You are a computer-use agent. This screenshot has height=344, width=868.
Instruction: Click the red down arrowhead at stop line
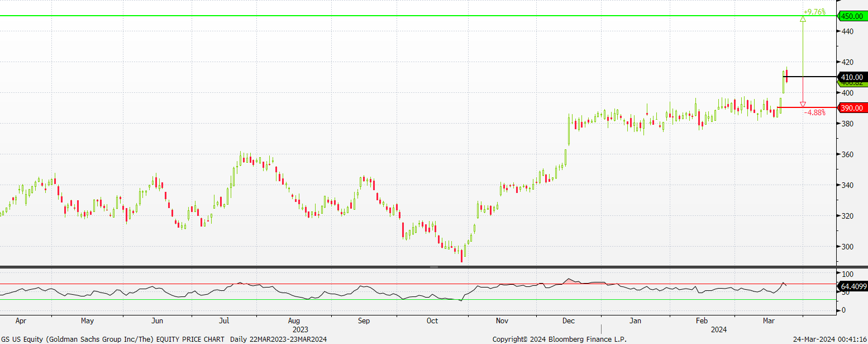[803, 105]
